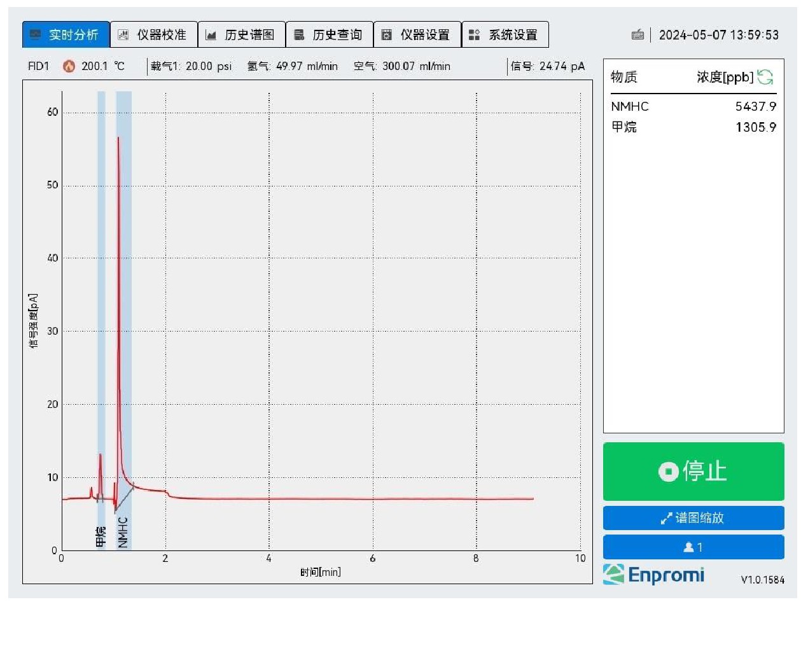
Task: Click the 系统设置 grid icon
Action: (x=474, y=34)
